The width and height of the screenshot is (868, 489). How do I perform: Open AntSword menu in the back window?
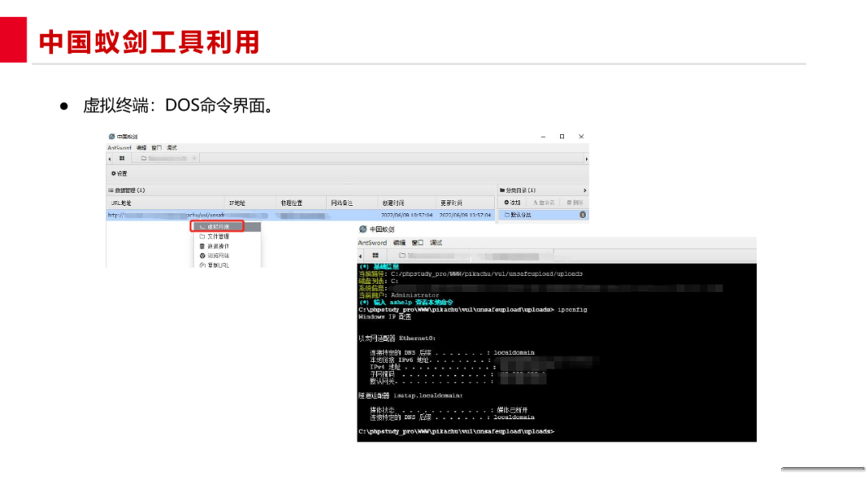tap(119, 148)
